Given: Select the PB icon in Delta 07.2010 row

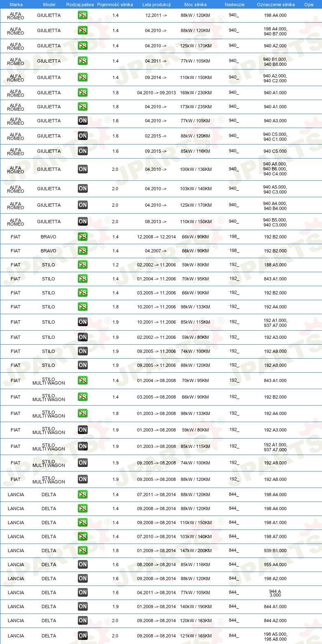Looking at the screenshot, I should (x=83, y=537).
